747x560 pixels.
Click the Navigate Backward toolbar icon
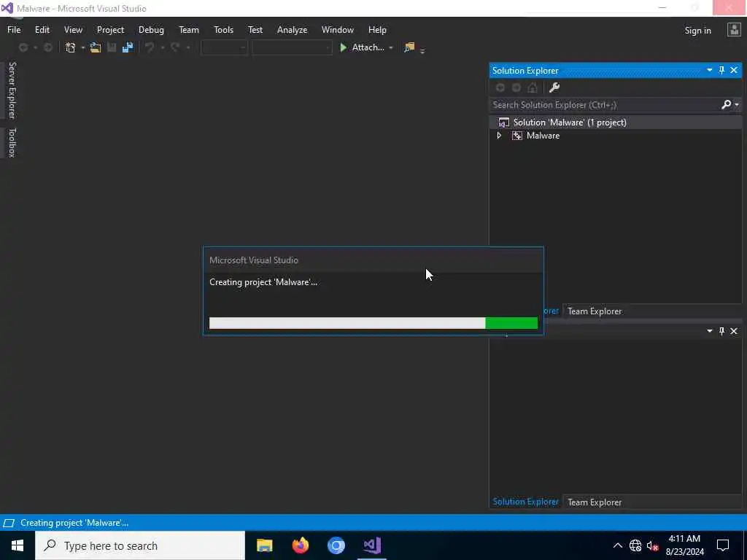click(x=23, y=47)
